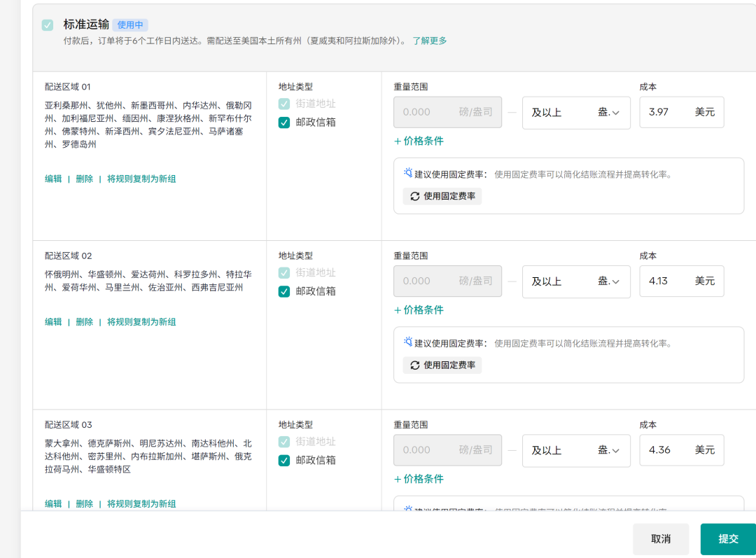Viewport: 756px width, 558px height.
Task: Click 使用固定费率 button in 配送区域 01
Action: click(442, 196)
